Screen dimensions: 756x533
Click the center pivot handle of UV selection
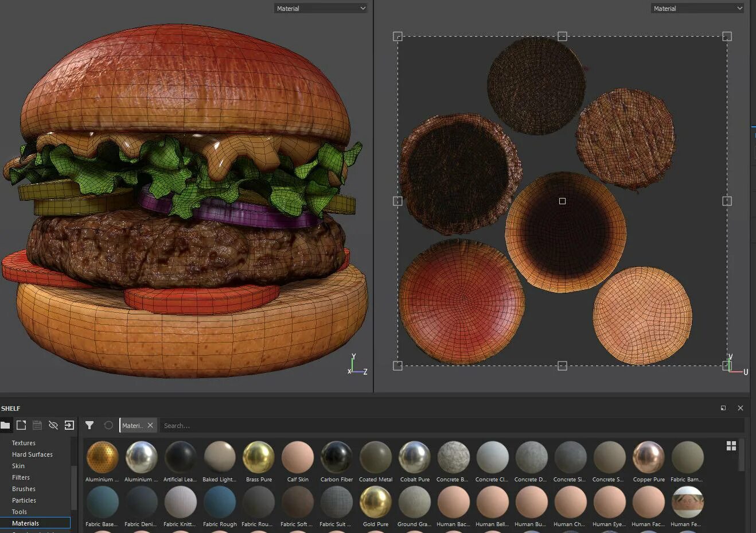[x=562, y=201]
